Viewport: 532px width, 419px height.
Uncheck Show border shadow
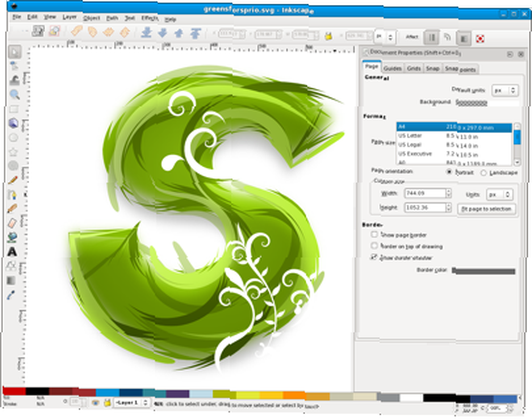click(x=373, y=257)
